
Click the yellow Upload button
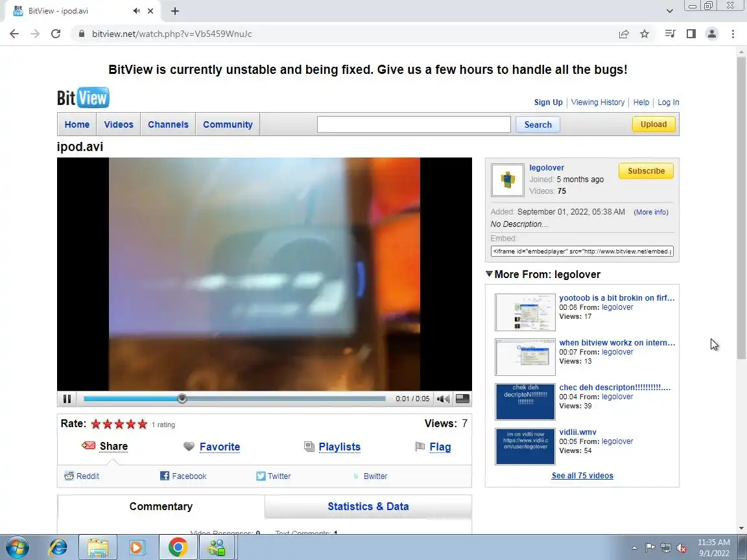click(654, 124)
